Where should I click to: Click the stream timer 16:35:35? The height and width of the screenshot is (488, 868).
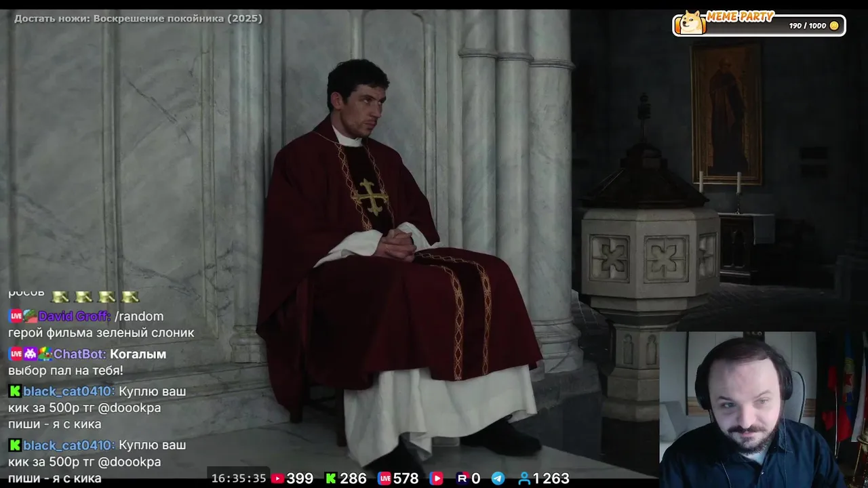(x=239, y=479)
